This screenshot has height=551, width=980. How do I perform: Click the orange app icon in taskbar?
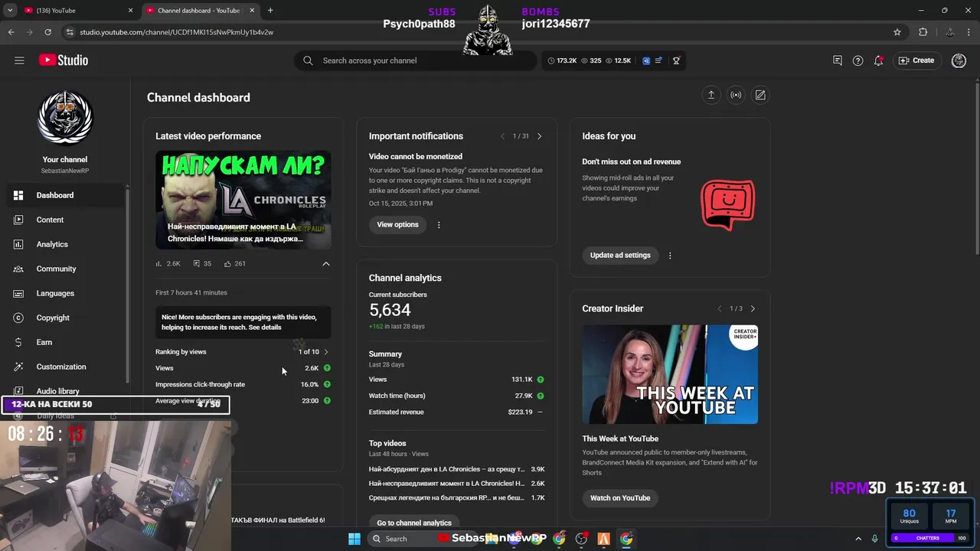pyautogui.click(x=603, y=539)
